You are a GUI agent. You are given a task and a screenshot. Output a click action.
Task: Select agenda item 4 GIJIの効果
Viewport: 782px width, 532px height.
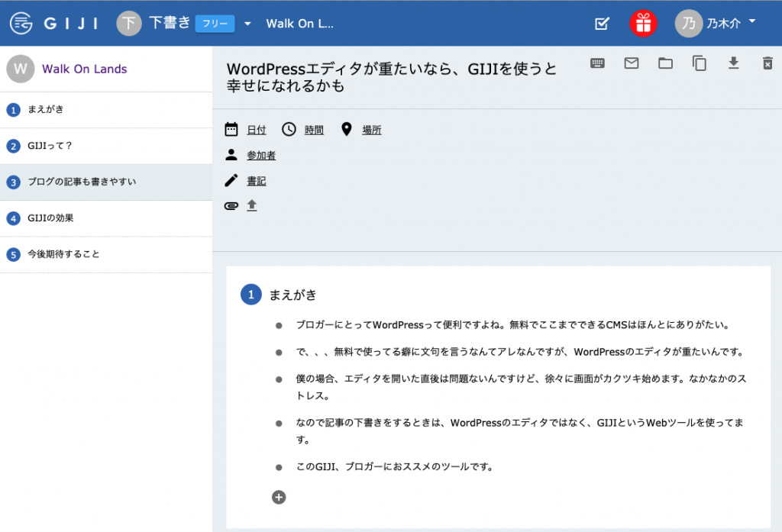(106, 218)
